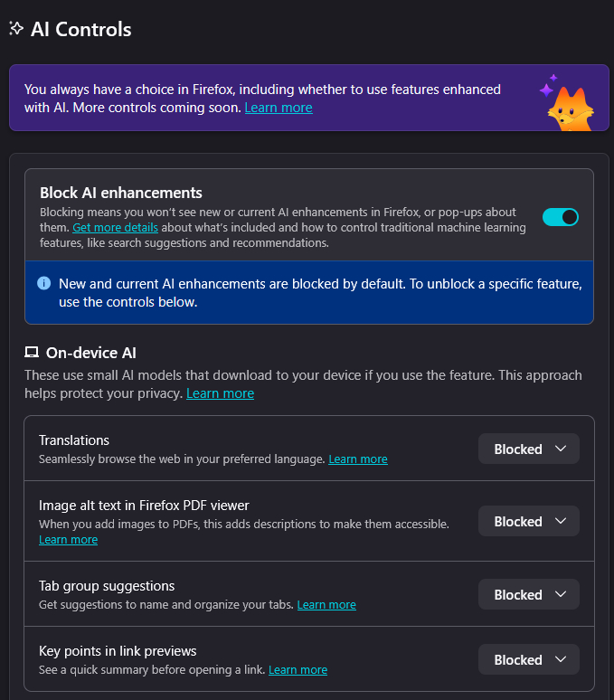Expand Key points in link previews dropdown

click(x=529, y=660)
